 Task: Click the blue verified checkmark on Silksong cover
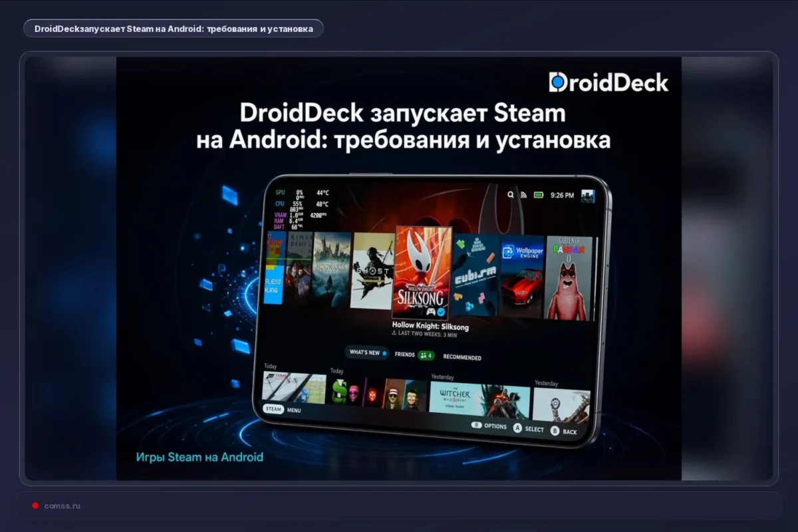point(441,311)
